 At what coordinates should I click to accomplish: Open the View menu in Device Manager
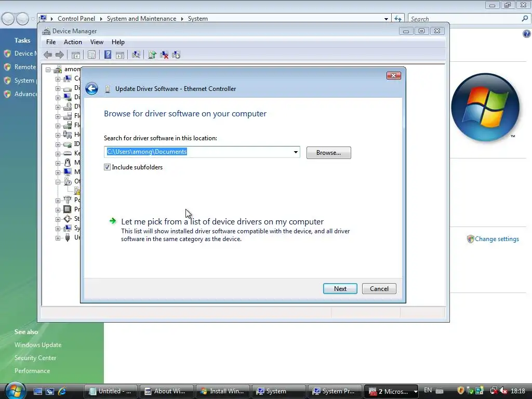point(97,42)
